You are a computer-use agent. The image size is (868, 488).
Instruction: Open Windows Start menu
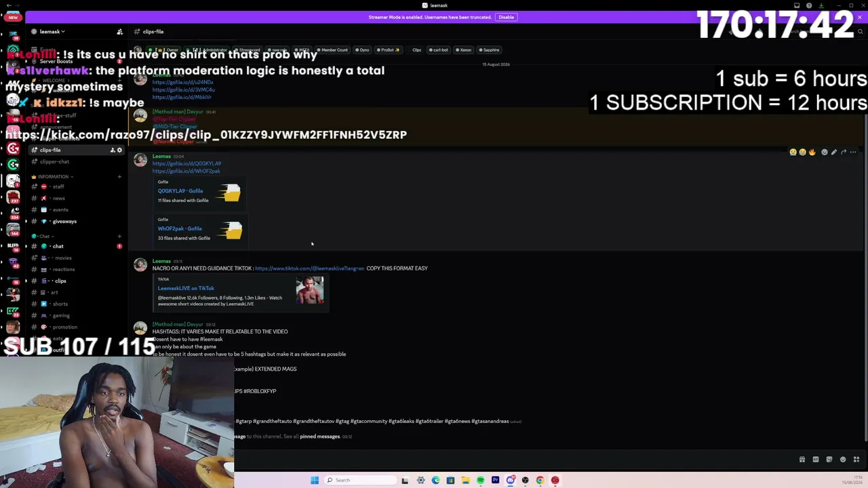[315, 481]
